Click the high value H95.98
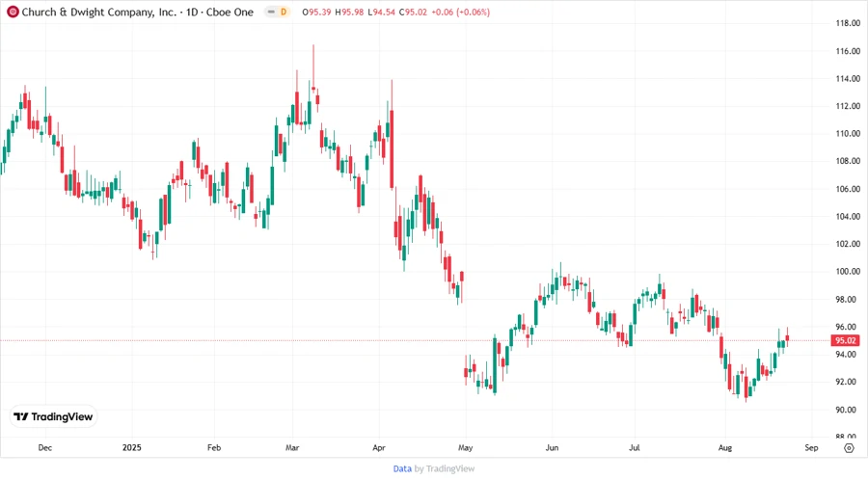Viewport: 868px width, 480px height. (349, 13)
